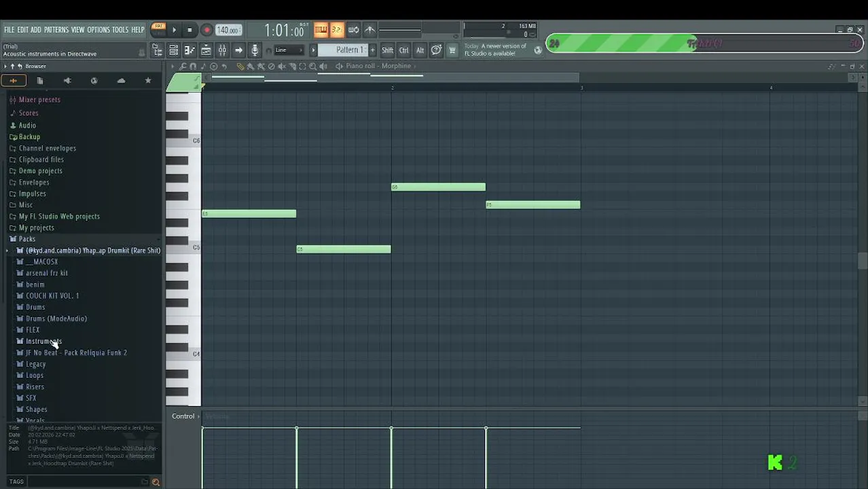Click the Playback speaker tool in piano roll
868x489 pixels.
(323, 67)
